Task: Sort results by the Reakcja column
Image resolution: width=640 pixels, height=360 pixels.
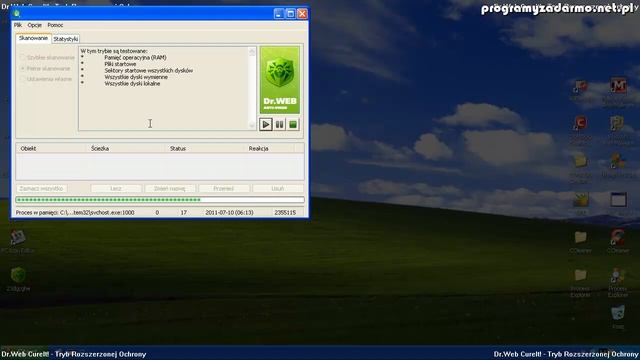Action: click(x=269, y=149)
